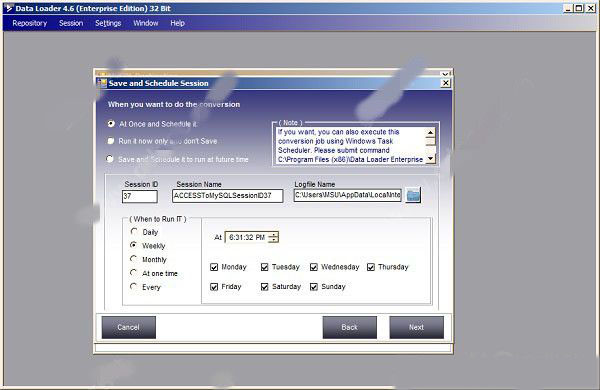Uncheck the Thursday checkbox
Viewport: 600px width, 390px height.
pyautogui.click(x=371, y=267)
